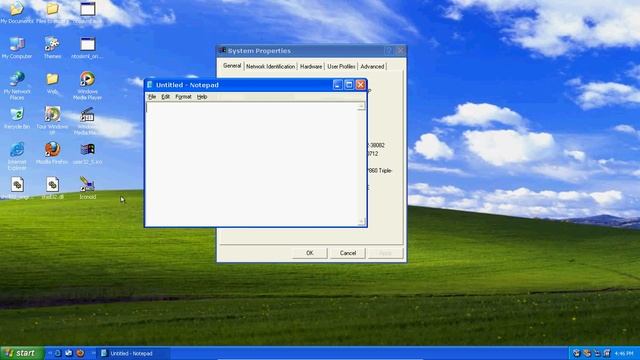This screenshot has width=640, height=360.
Task: Click Notepad vertical scrollbar down arrow
Action: (361, 222)
